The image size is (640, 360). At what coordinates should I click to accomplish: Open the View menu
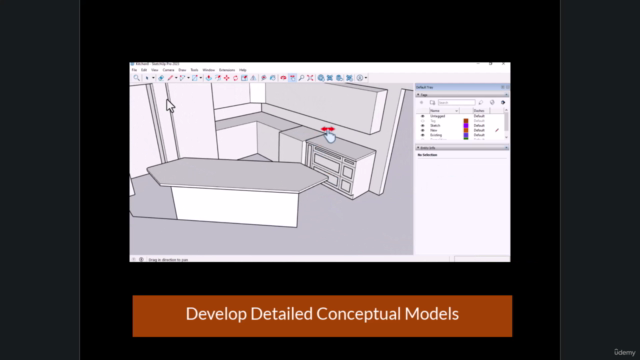(x=155, y=70)
